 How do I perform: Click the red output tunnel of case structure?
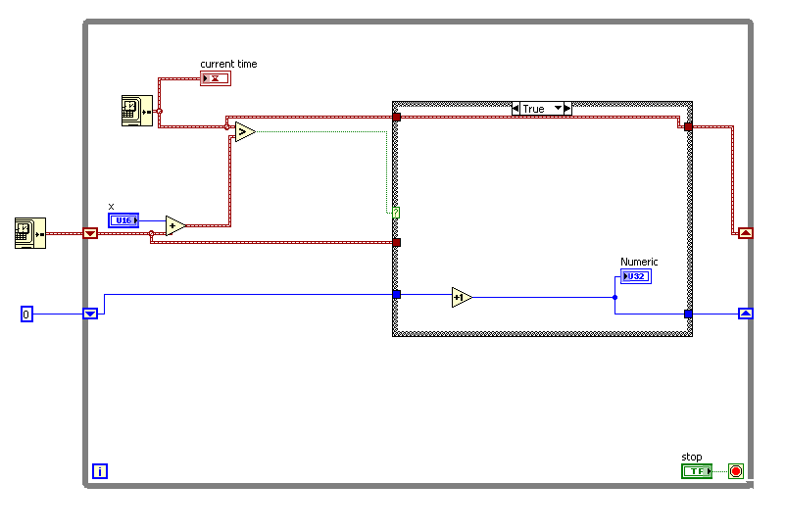pos(688,126)
